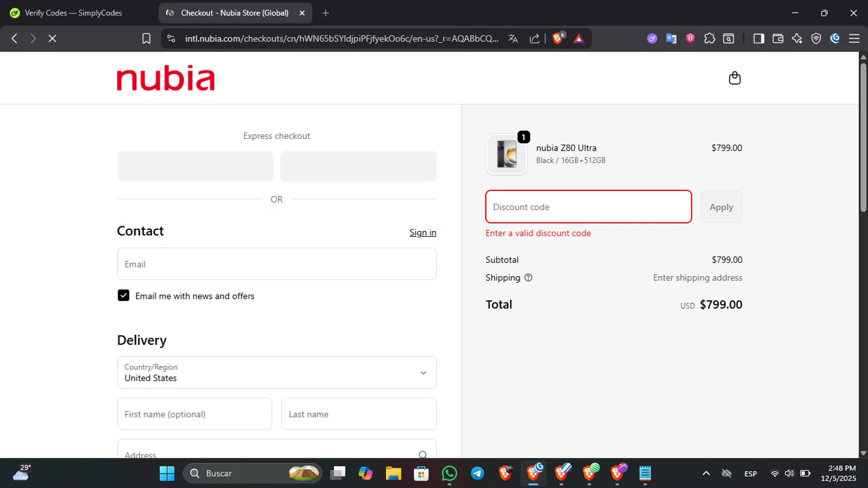Open File Explorer from the taskbar
Viewport: 868px width, 488px height.
393,474
